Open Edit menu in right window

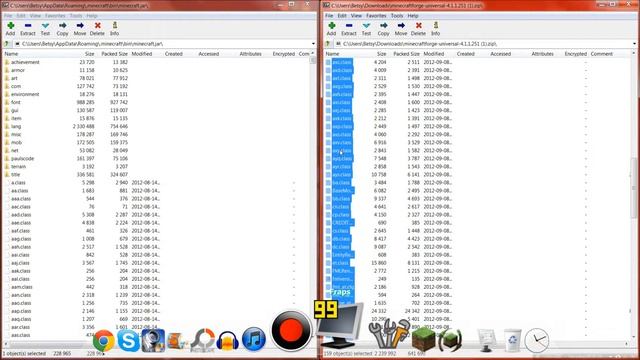point(342,16)
